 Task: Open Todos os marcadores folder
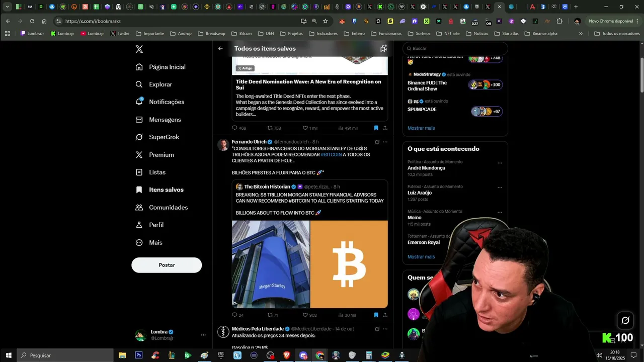point(617,34)
